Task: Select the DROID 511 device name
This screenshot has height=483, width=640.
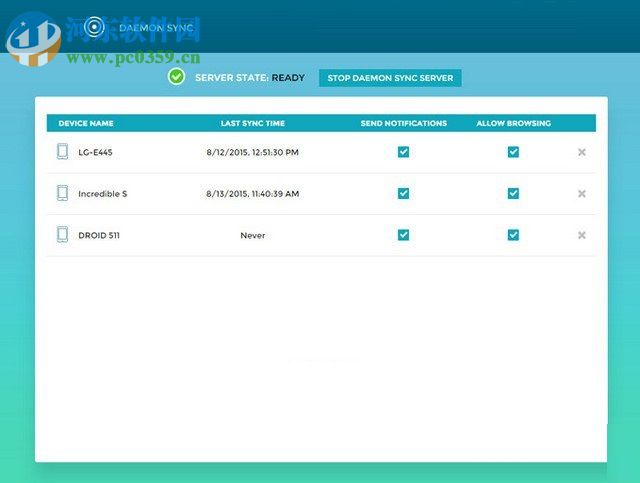Action: click(99, 236)
